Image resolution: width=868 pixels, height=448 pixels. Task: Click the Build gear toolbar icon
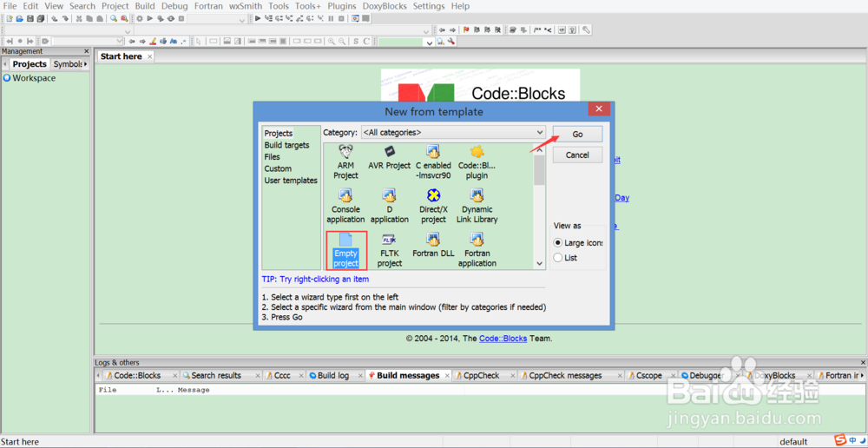tap(140, 18)
